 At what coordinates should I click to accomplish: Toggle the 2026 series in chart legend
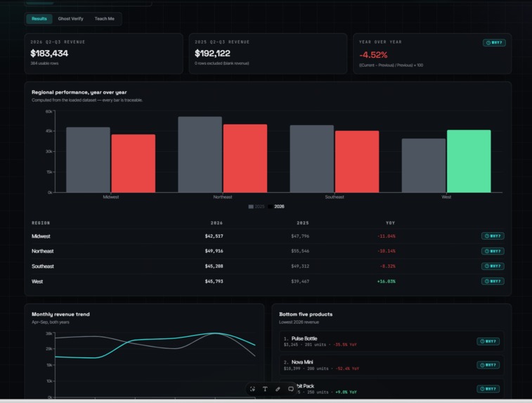276,206
